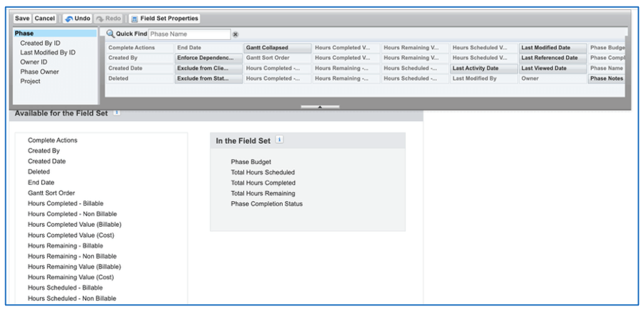644x312 pixels.
Task: Select Hours Completed Value (Cost) in the list
Action: (71, 235)
